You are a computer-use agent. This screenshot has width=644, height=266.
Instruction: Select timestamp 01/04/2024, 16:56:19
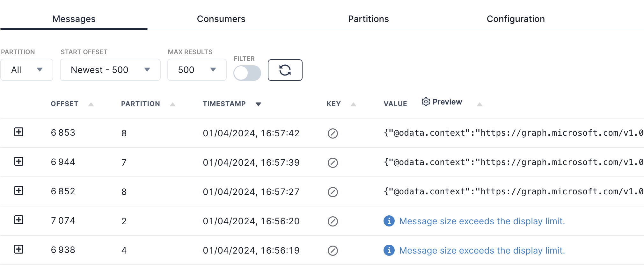(251, 250)
